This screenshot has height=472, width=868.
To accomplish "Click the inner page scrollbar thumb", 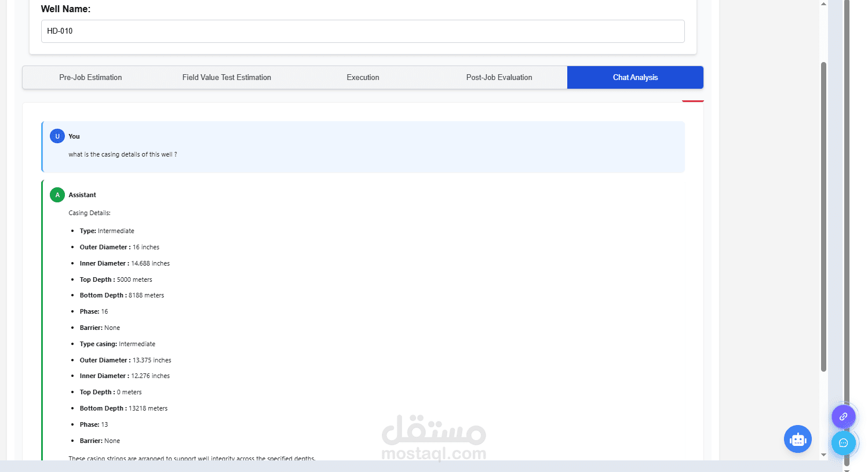I will point(823,216).
